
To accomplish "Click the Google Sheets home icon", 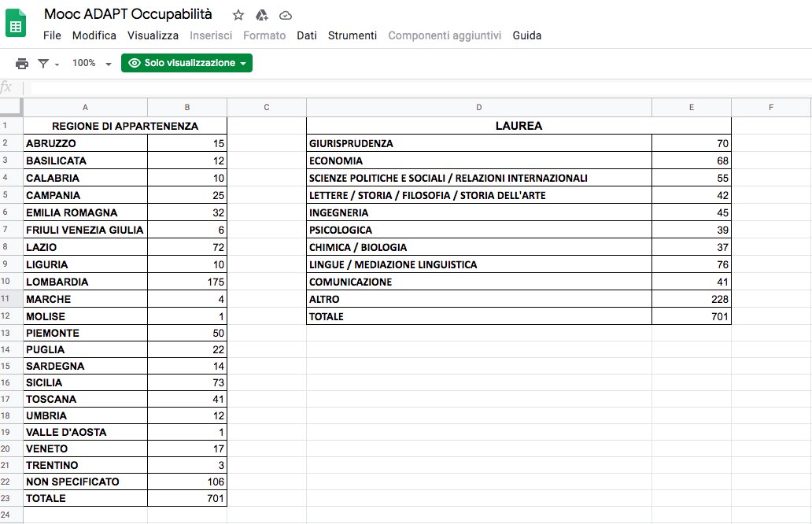I will pyautogui.click(x=16, y=24).
